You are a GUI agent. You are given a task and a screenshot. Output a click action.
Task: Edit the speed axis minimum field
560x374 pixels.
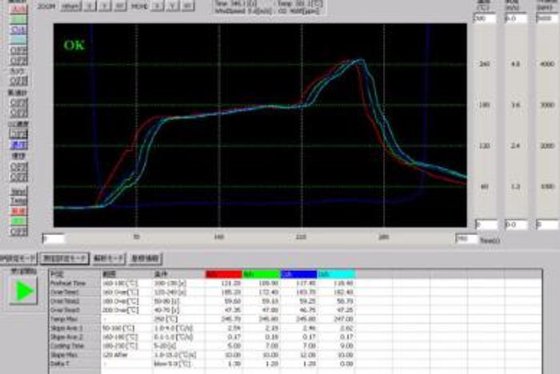tap(516, 225)
